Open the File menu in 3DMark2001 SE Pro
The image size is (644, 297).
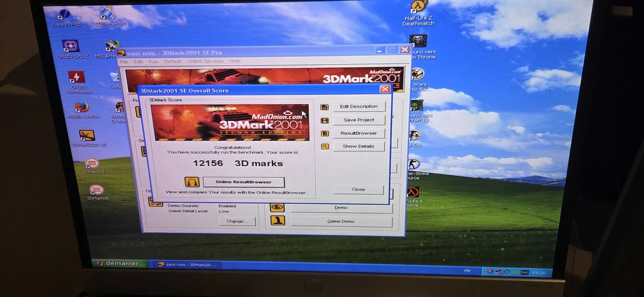click(124, 61)
